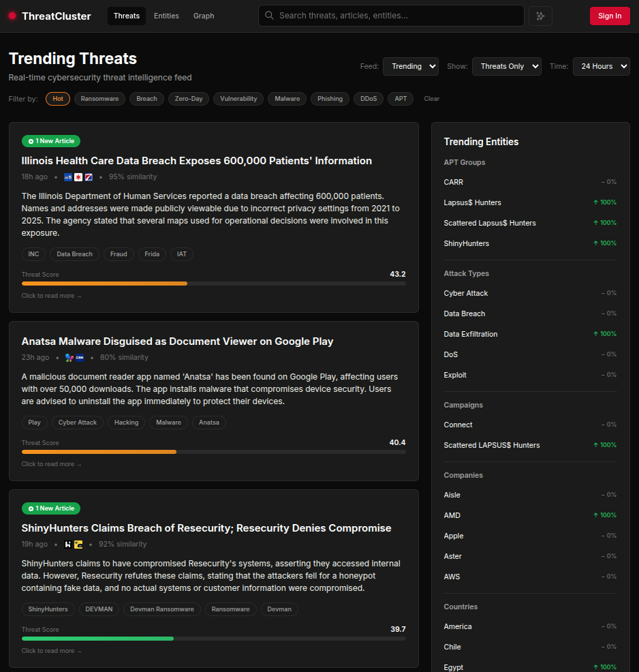Click the 1 New Article badge on ShinyHunters card
Viewport: 639px width, 672px height.
point(51,508)
